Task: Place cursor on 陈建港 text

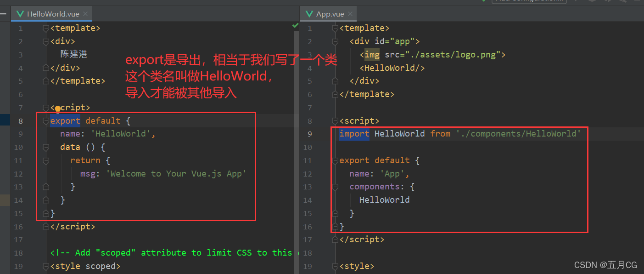Action: [x=74, y=54]
